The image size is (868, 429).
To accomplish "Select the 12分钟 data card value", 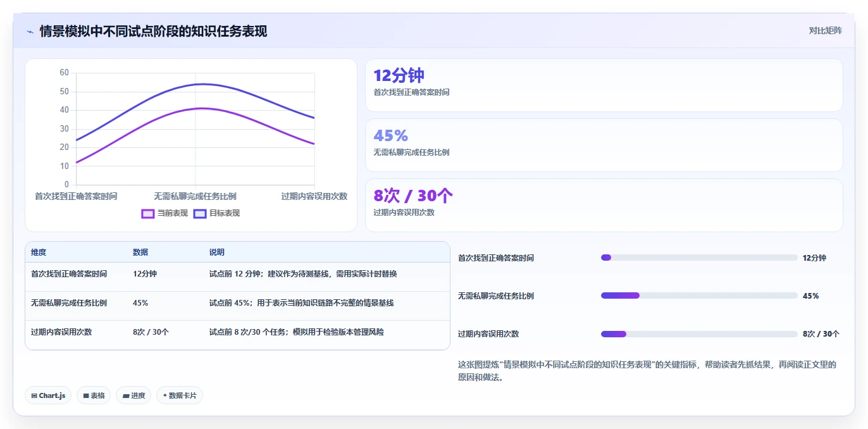I will click(x=399, y=75).
